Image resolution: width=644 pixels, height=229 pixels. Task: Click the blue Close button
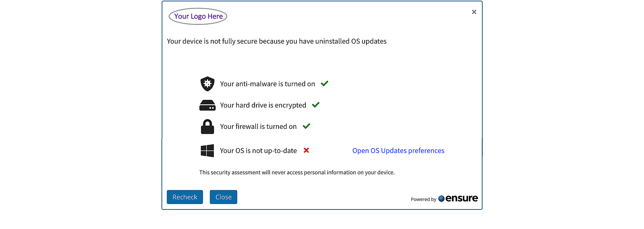click(223, 197)
